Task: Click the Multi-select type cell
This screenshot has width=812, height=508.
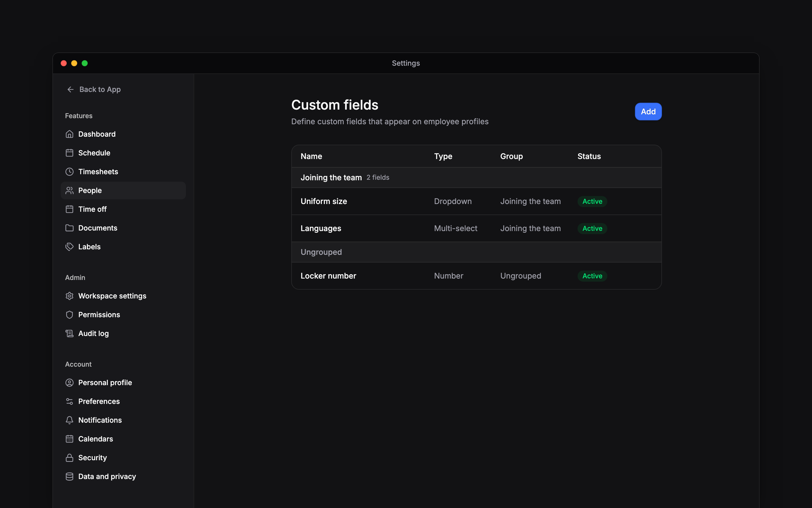Action: point(455,229)
